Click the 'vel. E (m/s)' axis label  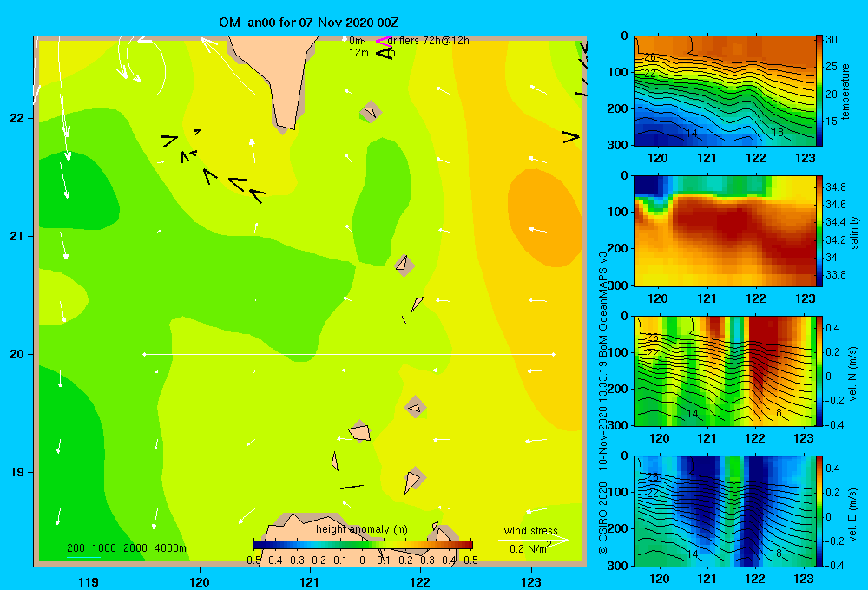[853, 514]
